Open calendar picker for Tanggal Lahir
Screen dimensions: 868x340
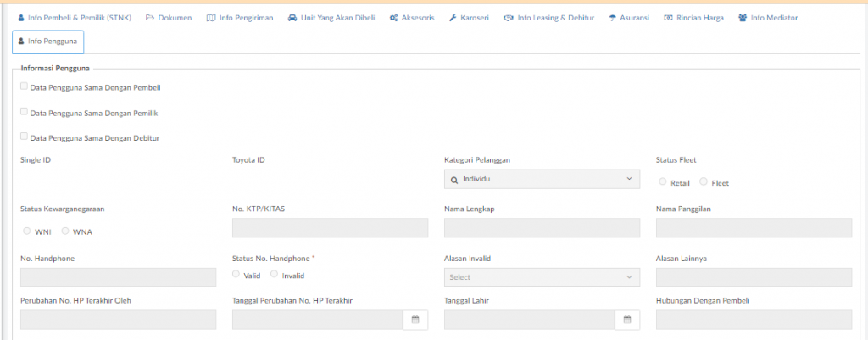pos(627,320)
